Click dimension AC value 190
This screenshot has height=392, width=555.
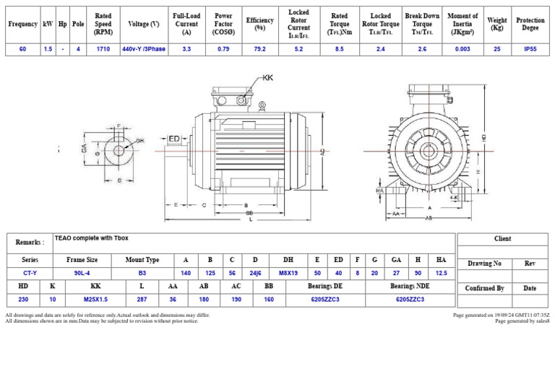point(236,300)
